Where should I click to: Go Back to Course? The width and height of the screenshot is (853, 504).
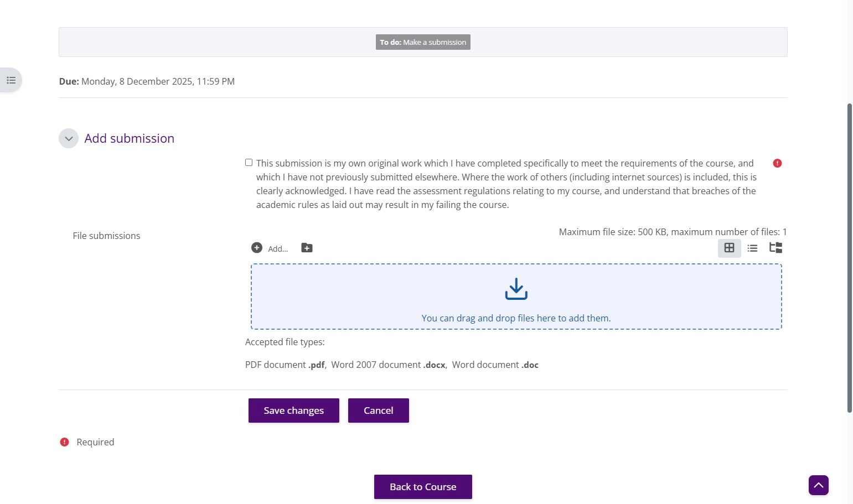423,487
